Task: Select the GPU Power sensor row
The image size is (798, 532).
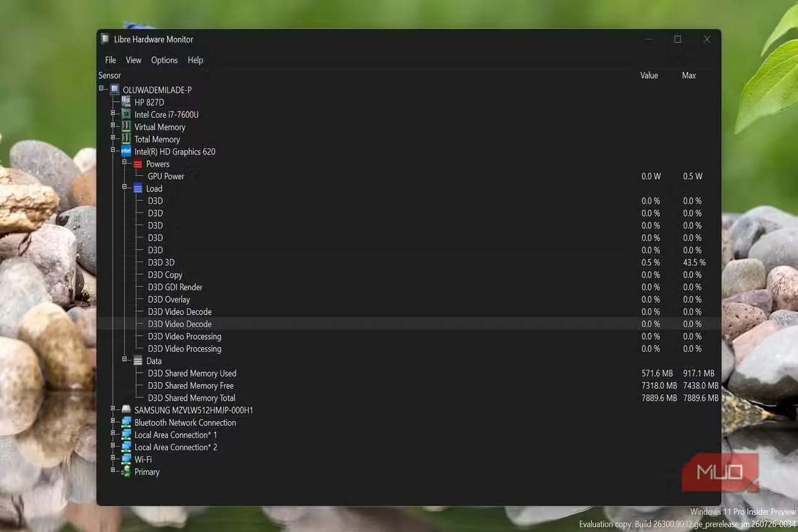Action: pos(408,176)
